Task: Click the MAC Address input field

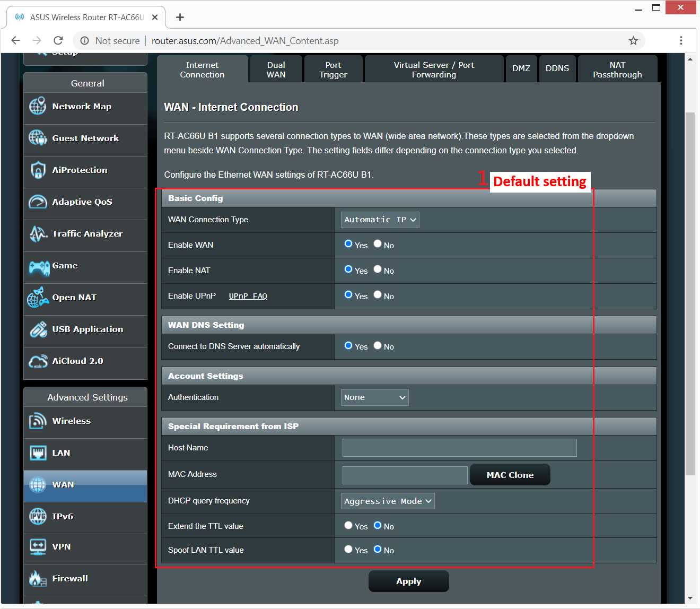Action: [405, 475]
